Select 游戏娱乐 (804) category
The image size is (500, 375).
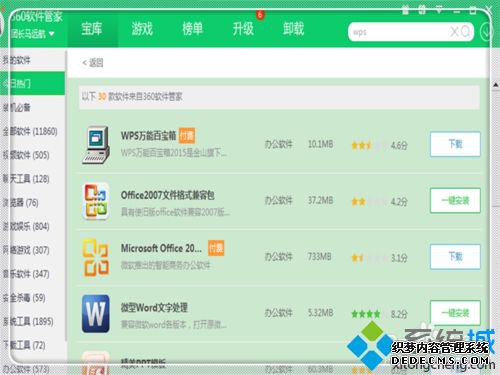coord(32,227)
